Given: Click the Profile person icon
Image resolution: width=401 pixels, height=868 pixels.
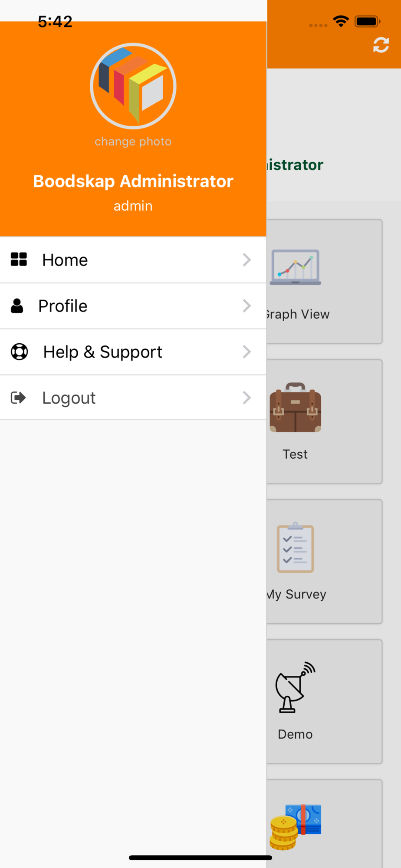Looking at the screenshot, I should 17,306.
